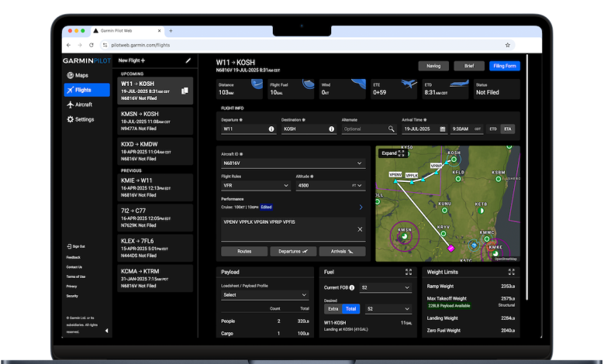Open the KIXD to KMDW flight
604x364 pixels.
tap(155, 151)
